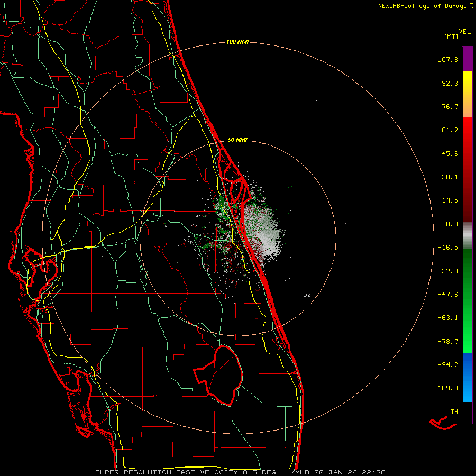Select the 76.7 legend value

click(x=450, y=106)
